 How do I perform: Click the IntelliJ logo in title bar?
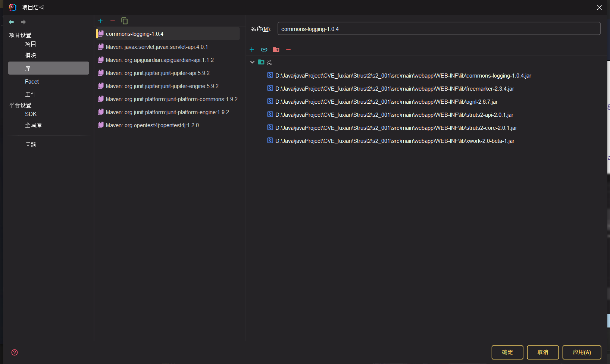[x=13, y=7]
